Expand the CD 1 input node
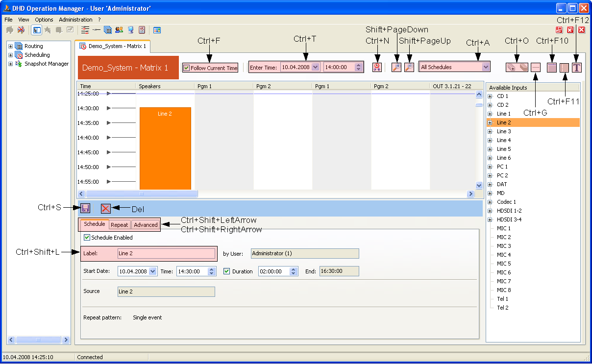This screenshot has width=592, height=364. 490,96
